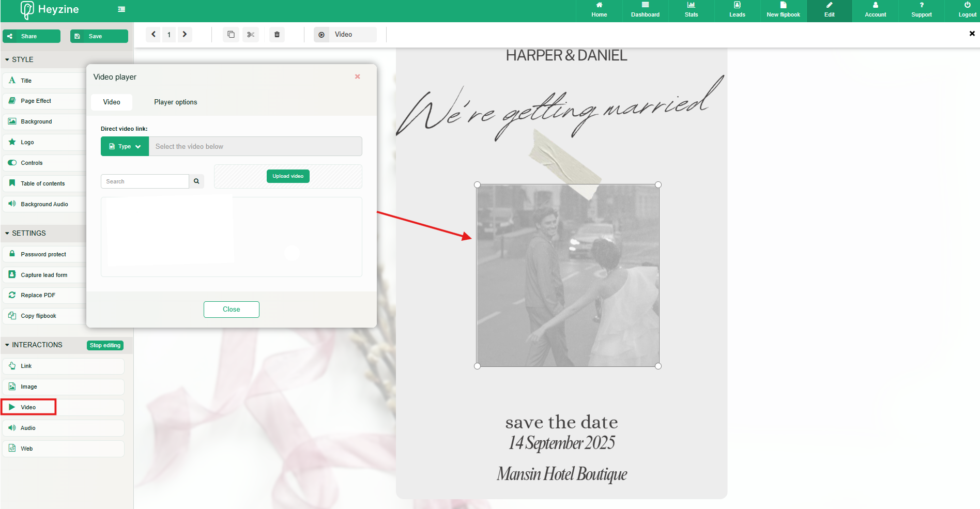Go to the next page arrow
980x509 pixels.
click(x=185, y=35)
